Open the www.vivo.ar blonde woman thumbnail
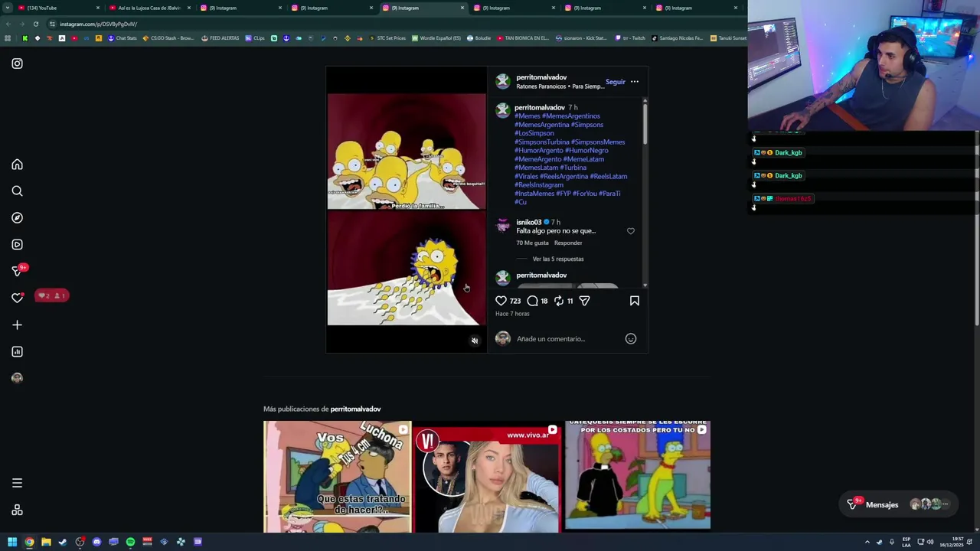 click(487, 476)
